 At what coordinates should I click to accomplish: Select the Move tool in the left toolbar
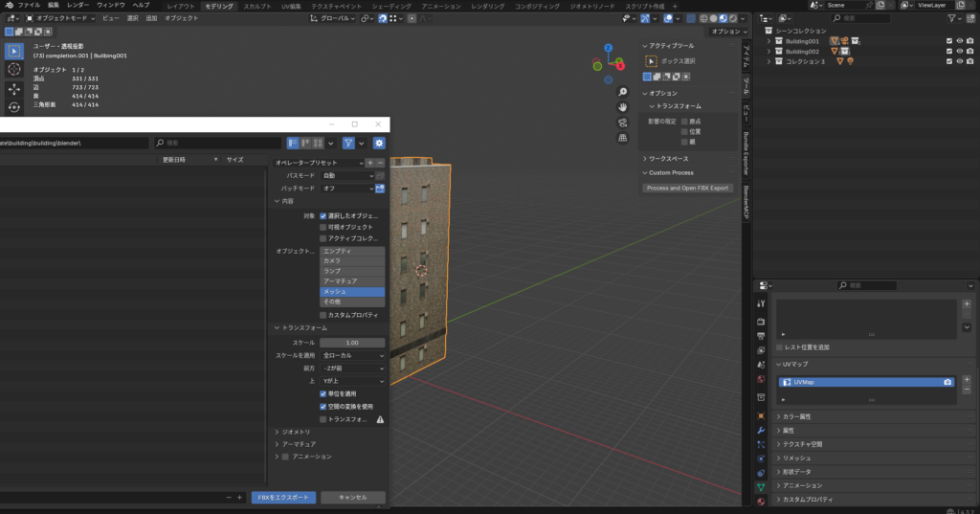(x=14, y=88)
